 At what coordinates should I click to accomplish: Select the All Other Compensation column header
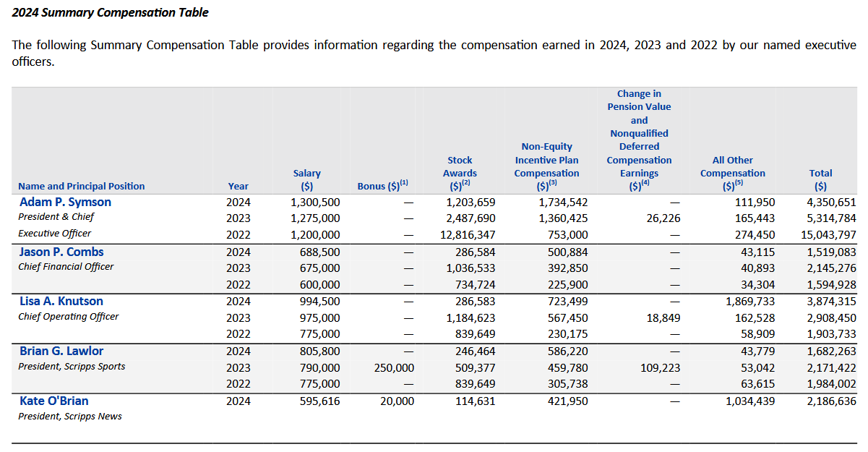click(x=732, y=173)
